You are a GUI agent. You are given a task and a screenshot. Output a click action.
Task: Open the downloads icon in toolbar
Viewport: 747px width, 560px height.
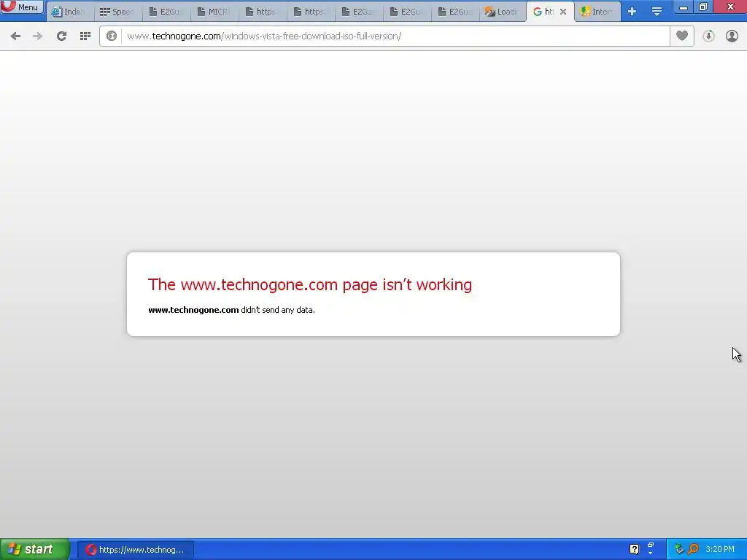pos(708,36)
